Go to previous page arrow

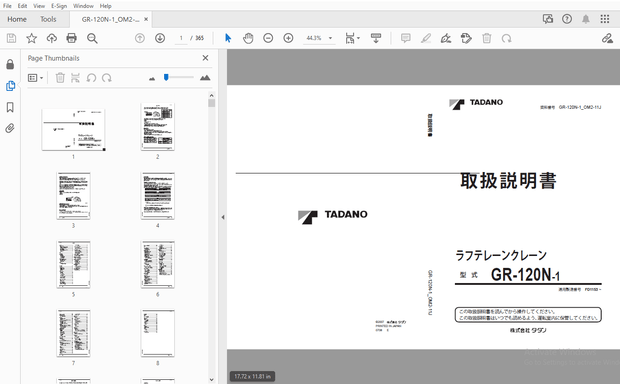(x=140, y=38)
